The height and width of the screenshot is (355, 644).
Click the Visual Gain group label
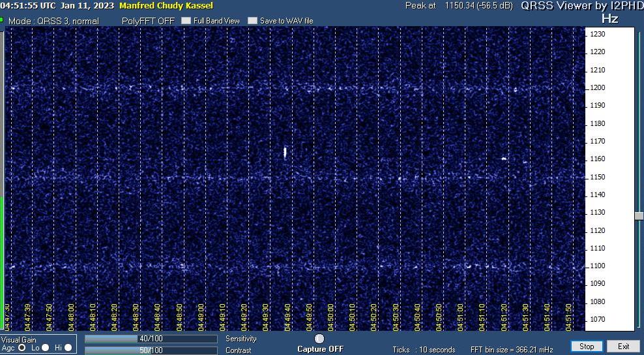pyautogui.click(x=18, y=340)
